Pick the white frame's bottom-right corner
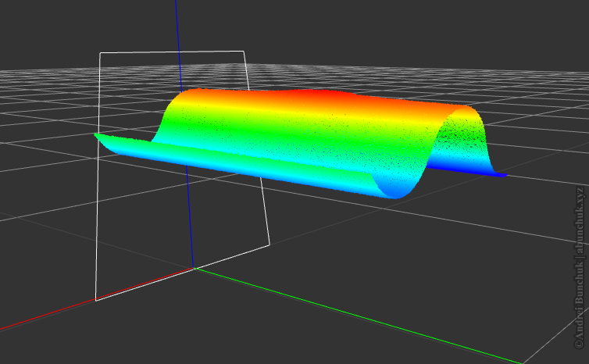Viewport: 589px width, 364px height. coord(270,242)
